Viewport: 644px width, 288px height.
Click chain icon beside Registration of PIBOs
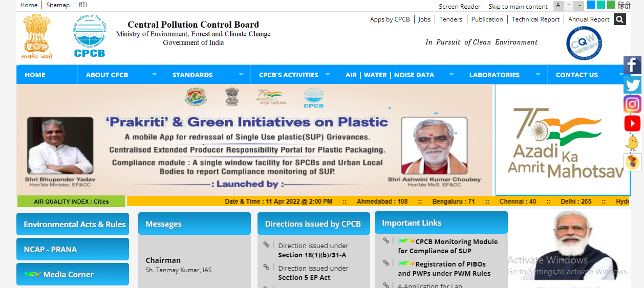coord(386,263)
